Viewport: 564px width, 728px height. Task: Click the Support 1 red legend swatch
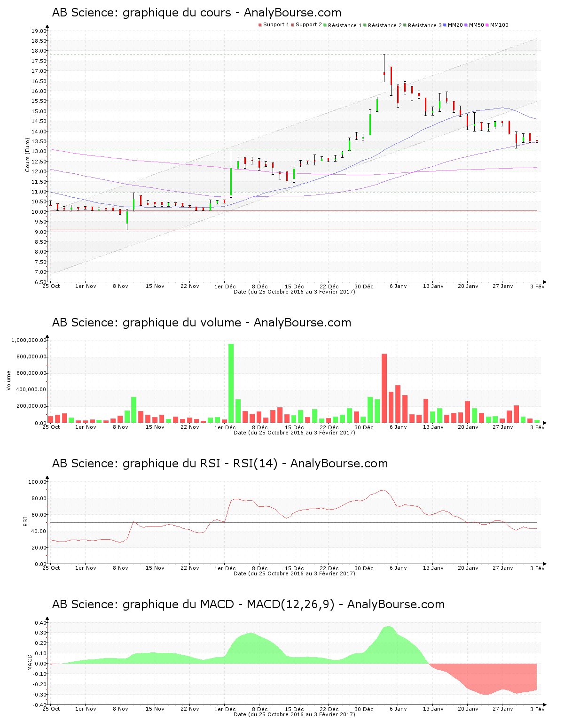[260, 25]
